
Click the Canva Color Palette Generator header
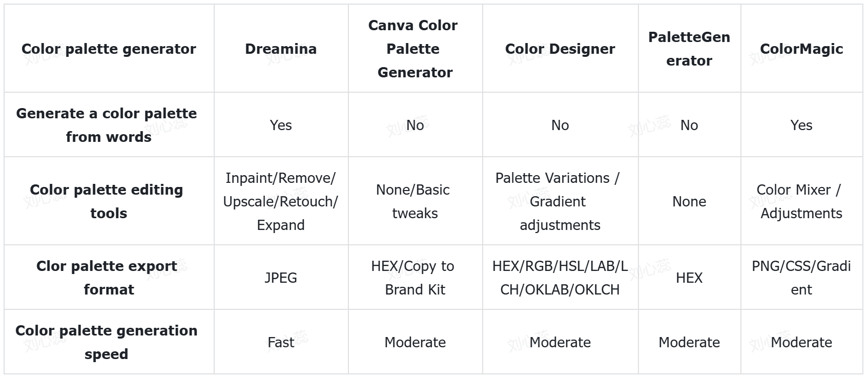click(x=415, y=49)
